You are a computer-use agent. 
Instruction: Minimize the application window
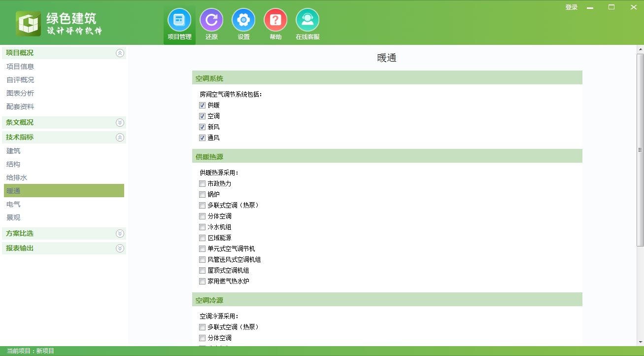590,7
